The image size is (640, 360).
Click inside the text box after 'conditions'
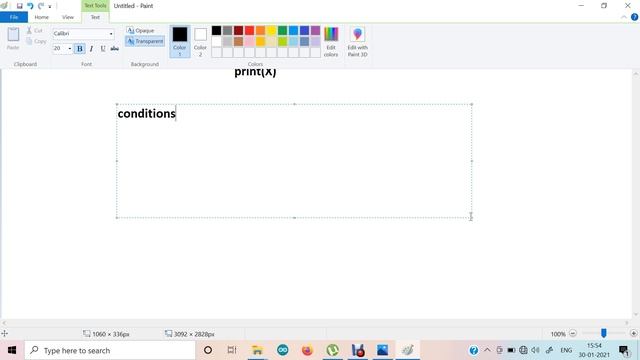click(176, 113)
